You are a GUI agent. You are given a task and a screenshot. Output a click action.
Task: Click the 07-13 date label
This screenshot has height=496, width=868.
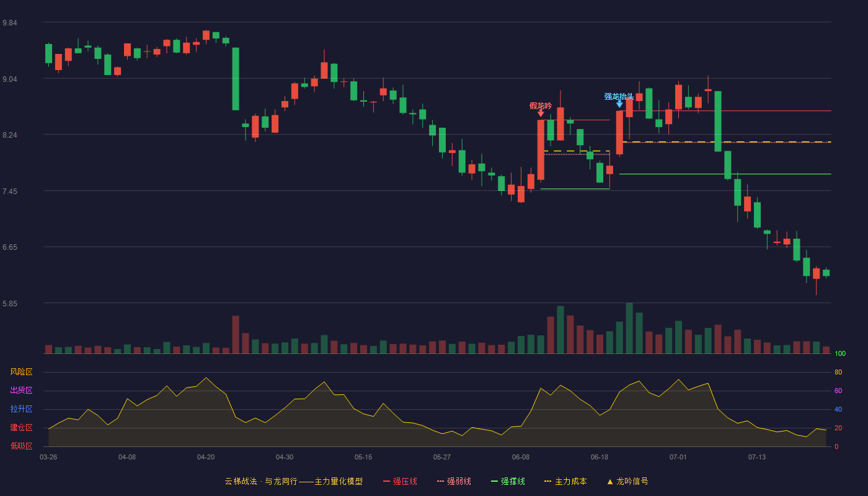pos(757,457)
